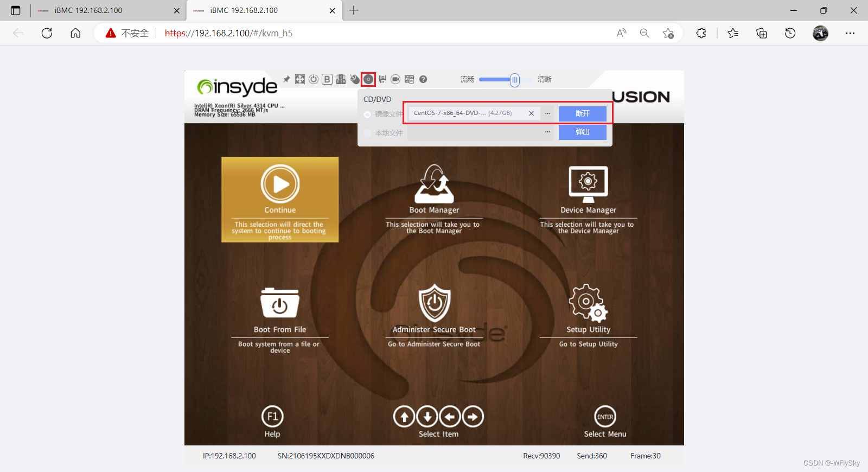Screen dimensions: 868x472
Task: Select the 镜像文件 image file radio button
Action: 367,114
